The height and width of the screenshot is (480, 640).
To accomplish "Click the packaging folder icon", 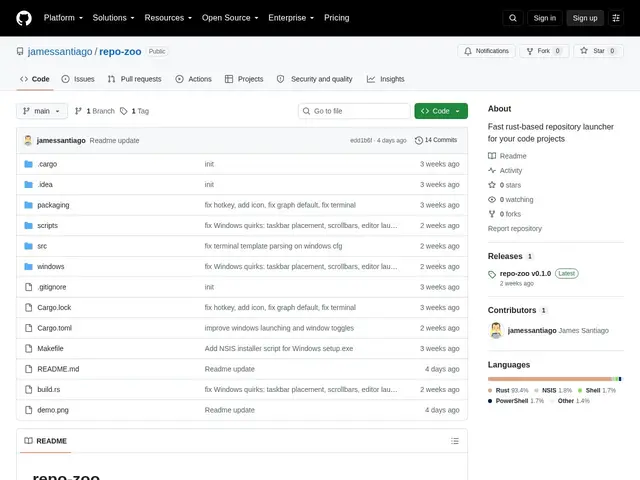I will point(28,205).
